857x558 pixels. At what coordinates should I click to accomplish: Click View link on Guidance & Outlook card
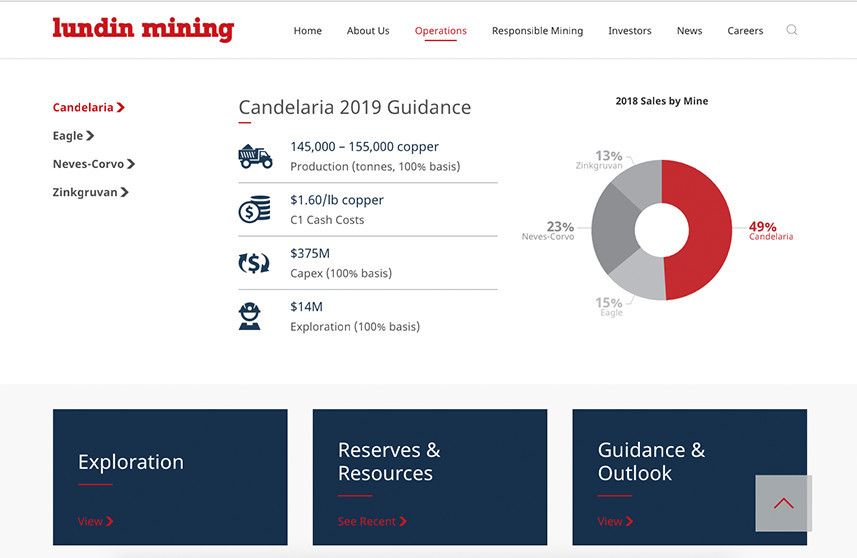tap(615, 521)
